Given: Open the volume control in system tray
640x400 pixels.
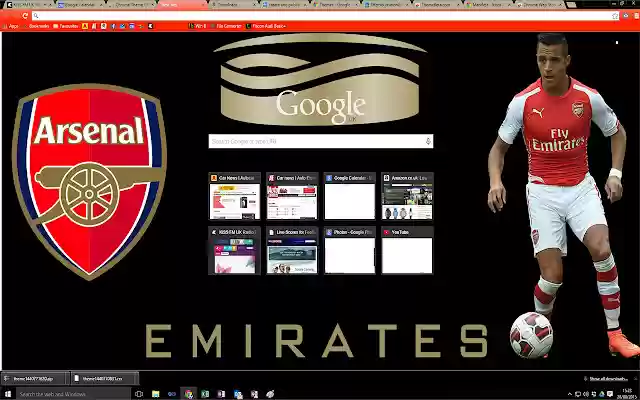Looking at the screenshot, I should point(586,394).
